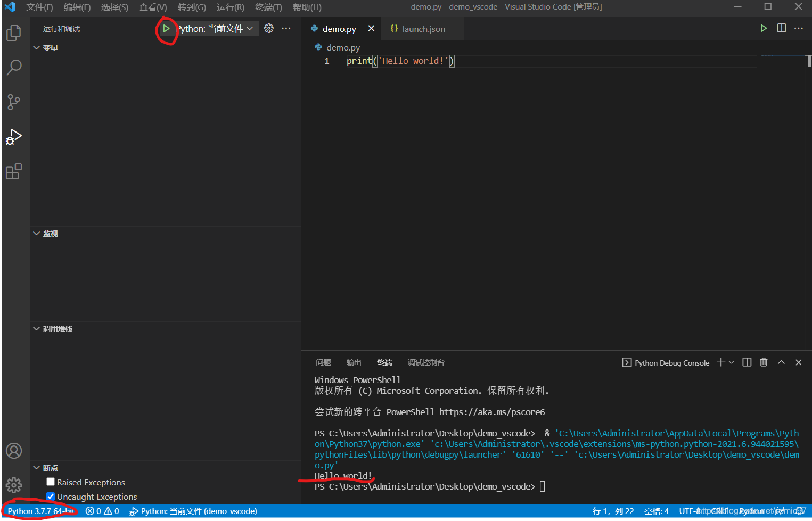Switch to the 问题 problems panel tab
This screenshot has width=812, height=521.
pos(323,362)
